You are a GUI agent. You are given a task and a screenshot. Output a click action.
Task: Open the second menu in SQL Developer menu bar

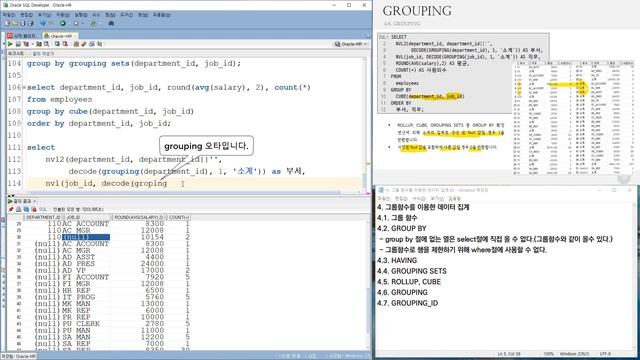point(27,15)
